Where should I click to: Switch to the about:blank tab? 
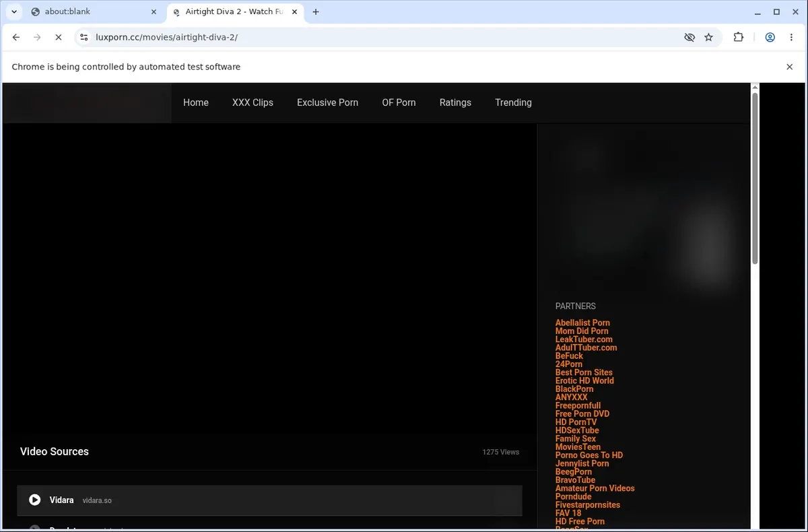click(94, 11)
